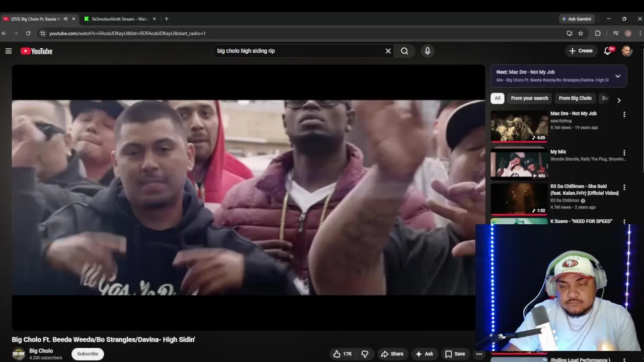
Task: Select the YouTube URL in address bar
Action: coord(127,33)
